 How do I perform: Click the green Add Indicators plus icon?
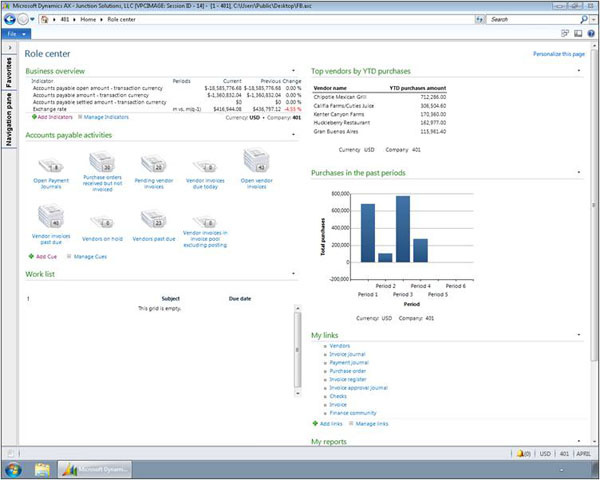(34, 117)
